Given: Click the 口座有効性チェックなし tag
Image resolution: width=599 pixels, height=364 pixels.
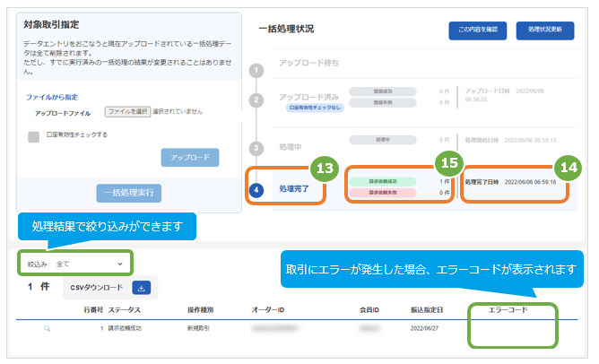Looking at the screenshot, I should 315,108.
